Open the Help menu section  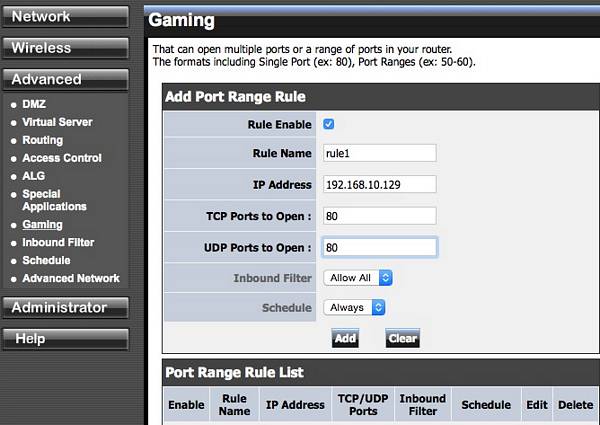coord(66,339)
